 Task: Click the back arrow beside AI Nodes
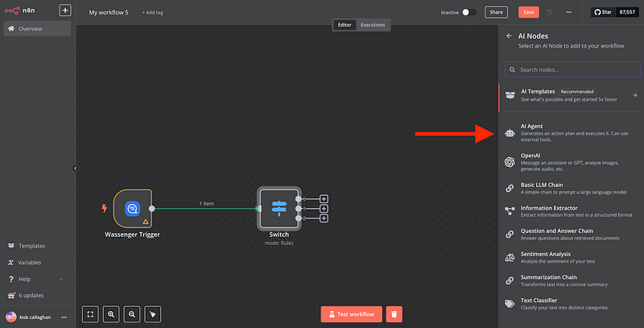pos(509,35)
